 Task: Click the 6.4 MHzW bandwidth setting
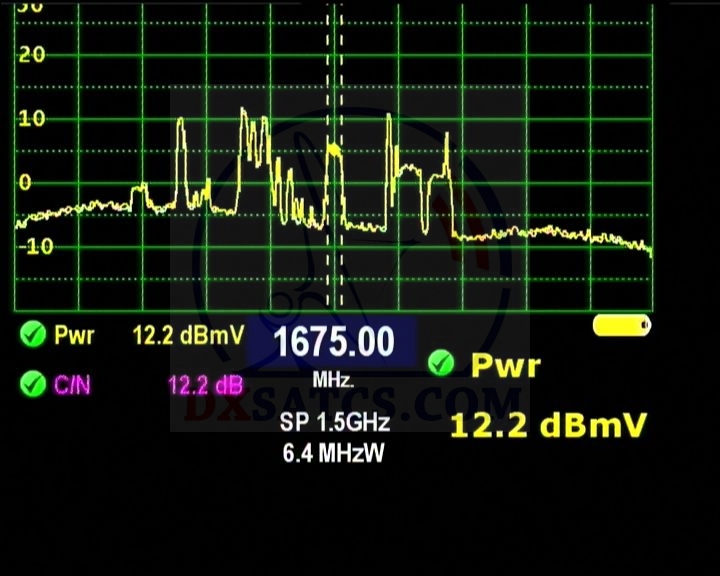(x=334, y=453)
